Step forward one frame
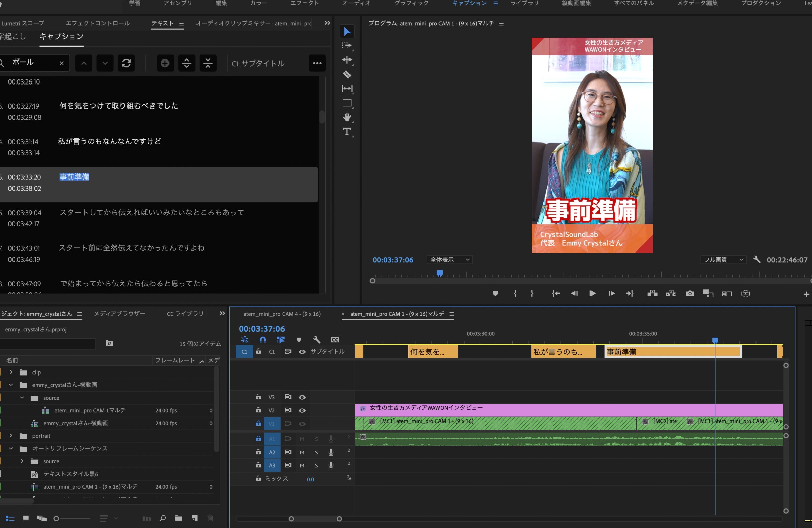Screen dimensions: 812x528 [611, 293]
